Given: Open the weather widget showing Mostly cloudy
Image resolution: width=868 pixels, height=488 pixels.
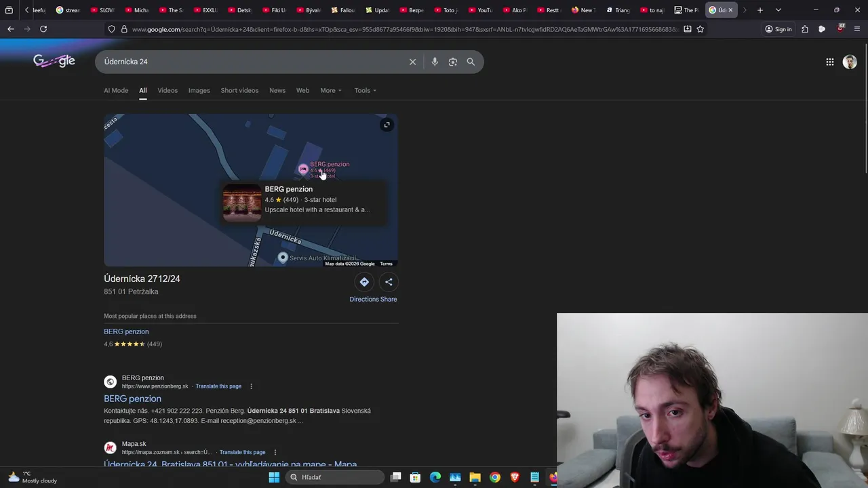Looking at the screenshot, I should tap(33, 477).
